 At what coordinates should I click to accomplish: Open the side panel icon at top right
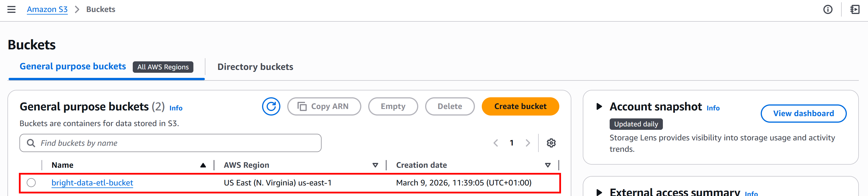click(855, 9)
